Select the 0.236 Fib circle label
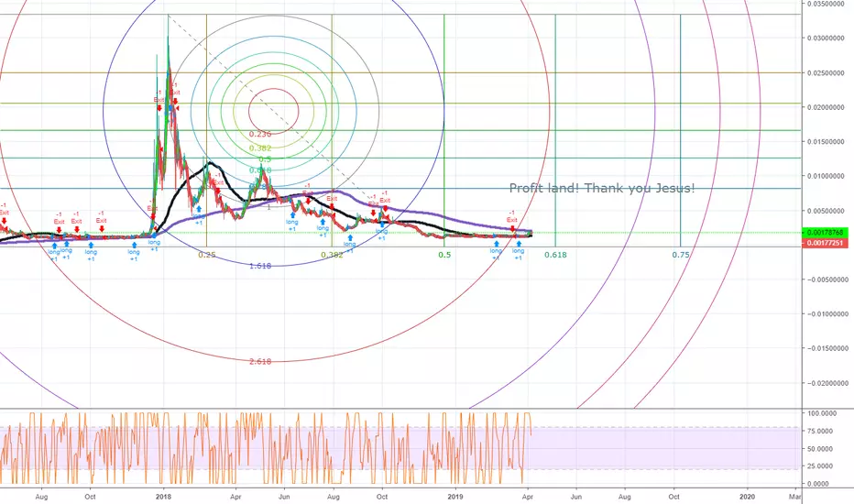This screenshot has height=504, width=854. pos(260,134)
